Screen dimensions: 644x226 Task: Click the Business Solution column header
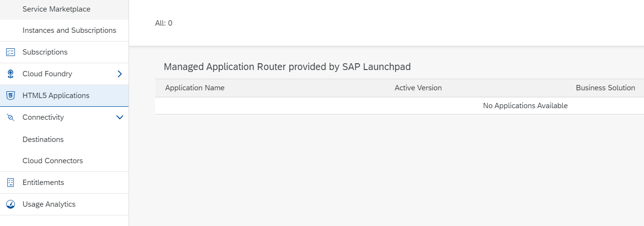tap(605, 88)
